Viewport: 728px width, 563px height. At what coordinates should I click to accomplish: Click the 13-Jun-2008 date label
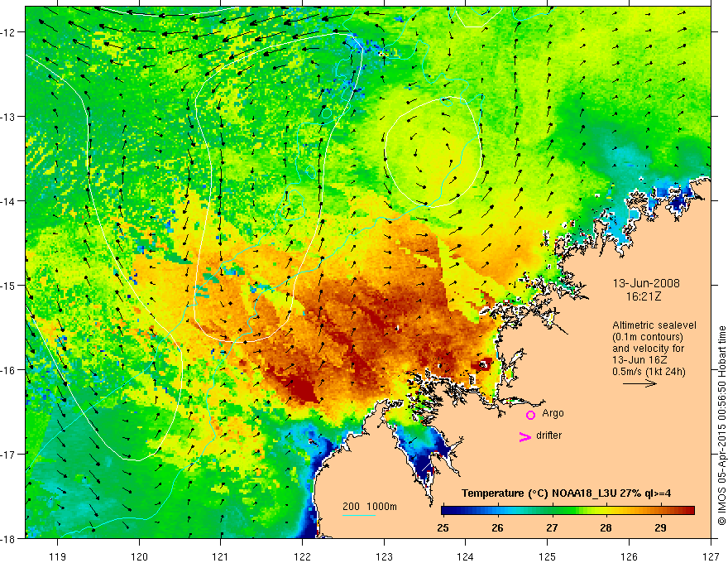click(x=646, y=283)
